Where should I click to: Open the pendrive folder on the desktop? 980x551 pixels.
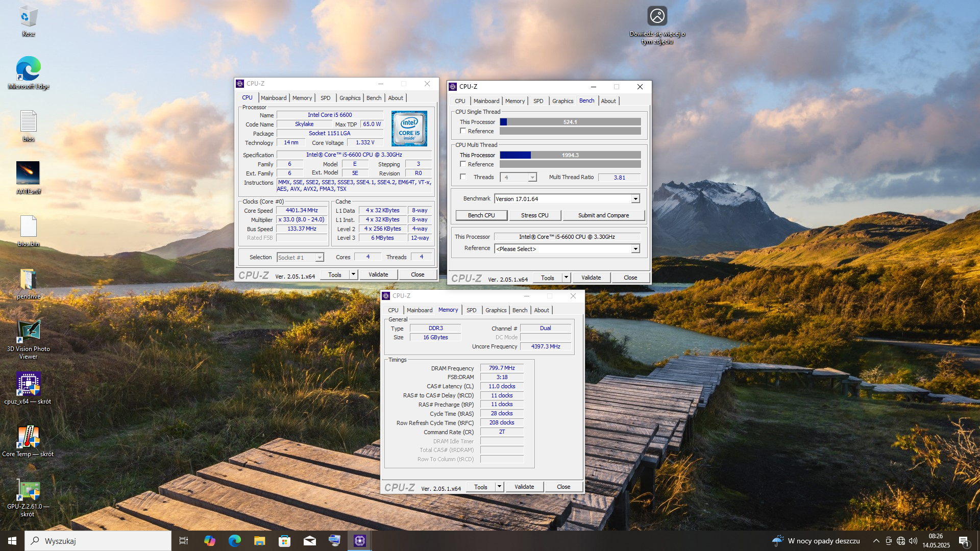(28, 280)
